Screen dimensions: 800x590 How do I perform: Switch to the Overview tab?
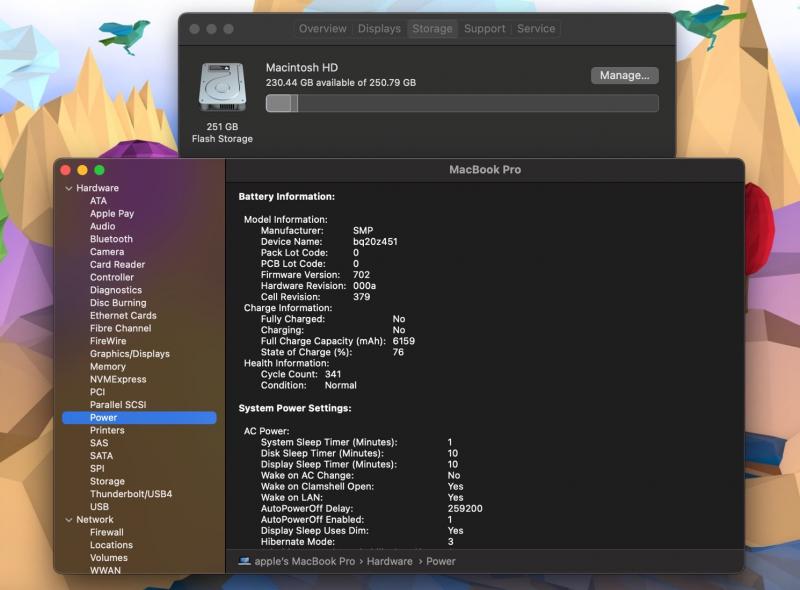(x=322, y=29)
